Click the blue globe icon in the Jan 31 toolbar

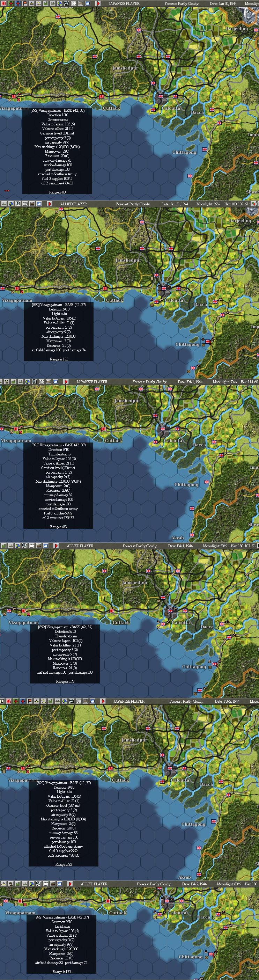(11, 204)
